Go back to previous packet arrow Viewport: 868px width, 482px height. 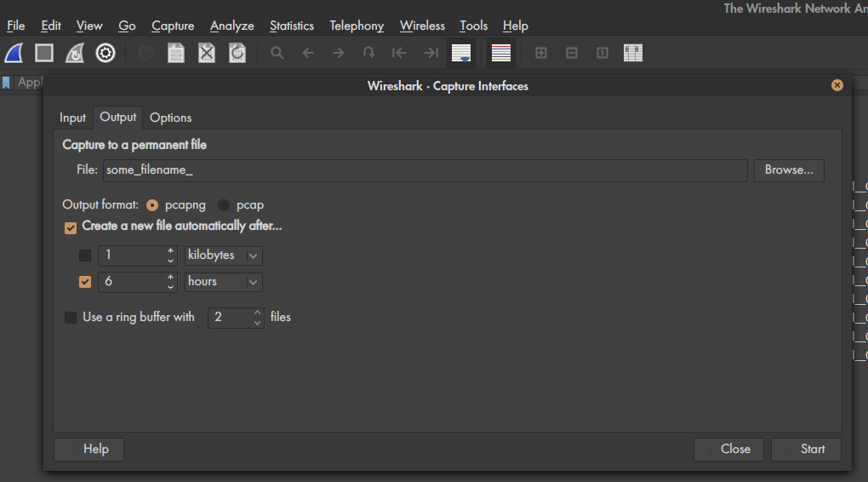[308, 53]
